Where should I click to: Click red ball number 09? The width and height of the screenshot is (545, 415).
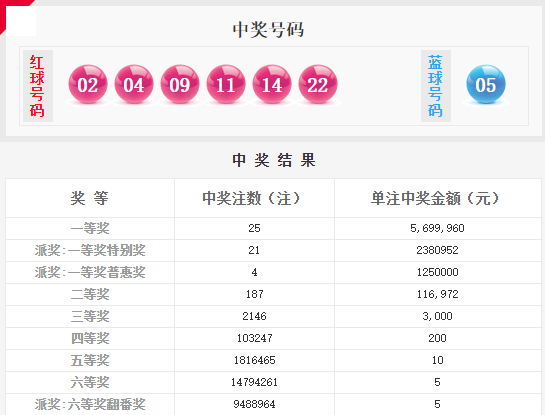(180, 84)
